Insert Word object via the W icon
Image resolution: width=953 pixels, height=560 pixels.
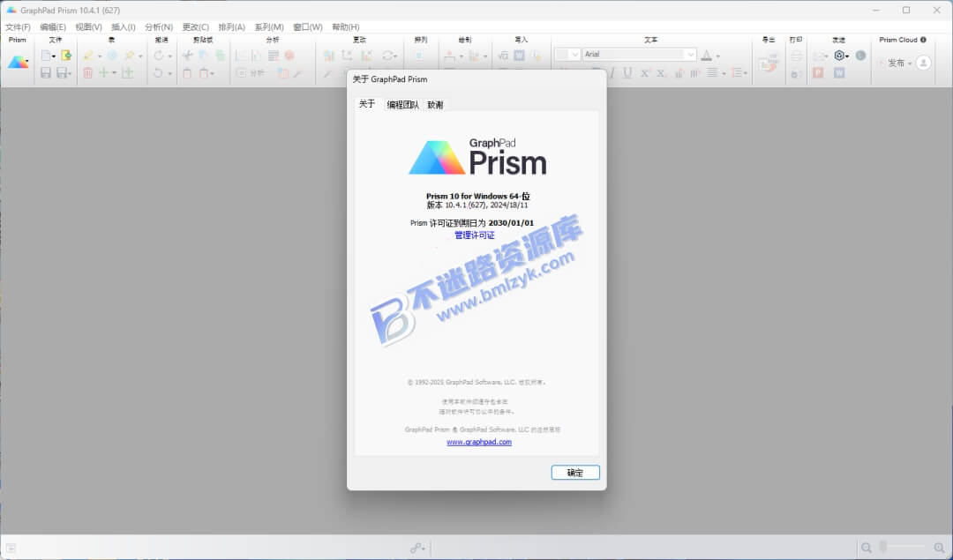pyautogui.click(x=519, y=56)
